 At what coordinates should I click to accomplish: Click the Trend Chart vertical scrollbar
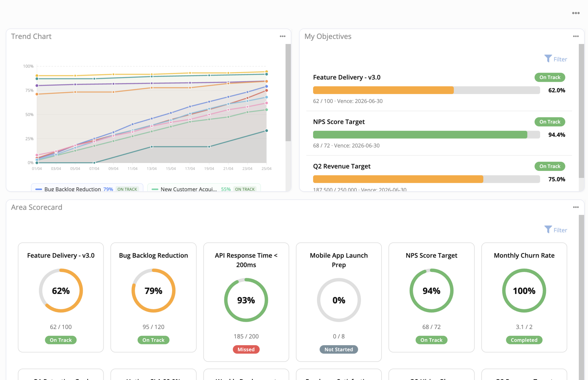pyautogui.click(x=288, y=92)
